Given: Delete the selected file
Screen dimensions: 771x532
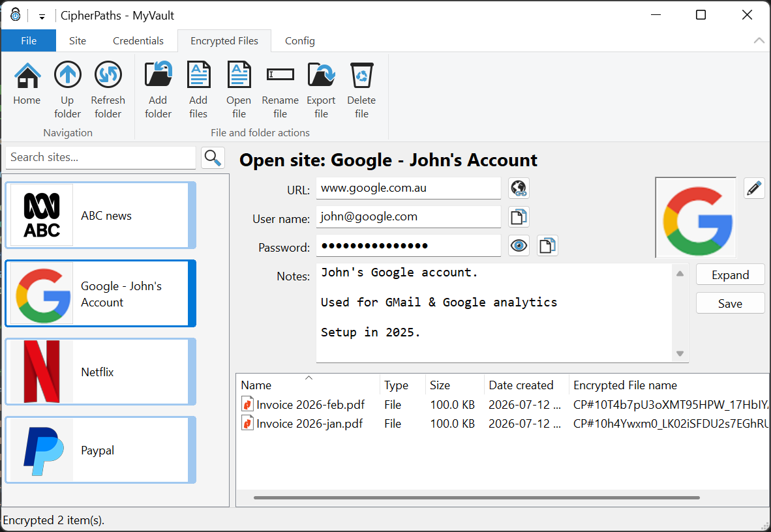Looking at the screenshot, I should tap(361, 89).
